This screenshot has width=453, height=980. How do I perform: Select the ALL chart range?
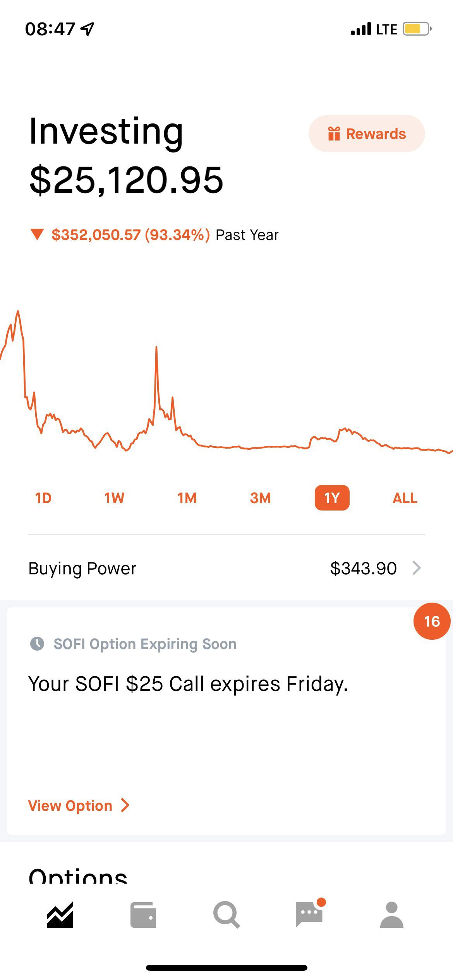click(405, 498)
